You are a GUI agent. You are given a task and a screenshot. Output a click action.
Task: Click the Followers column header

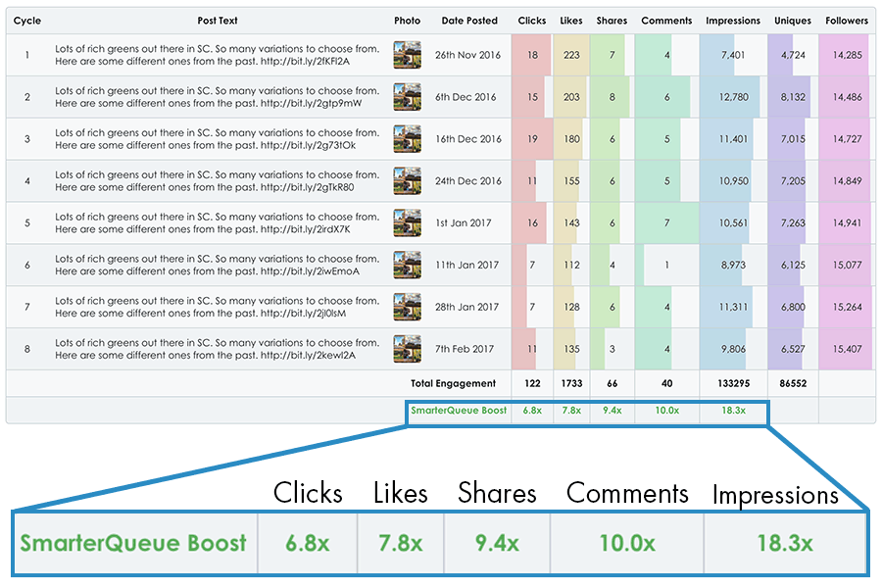click(847, 21)
